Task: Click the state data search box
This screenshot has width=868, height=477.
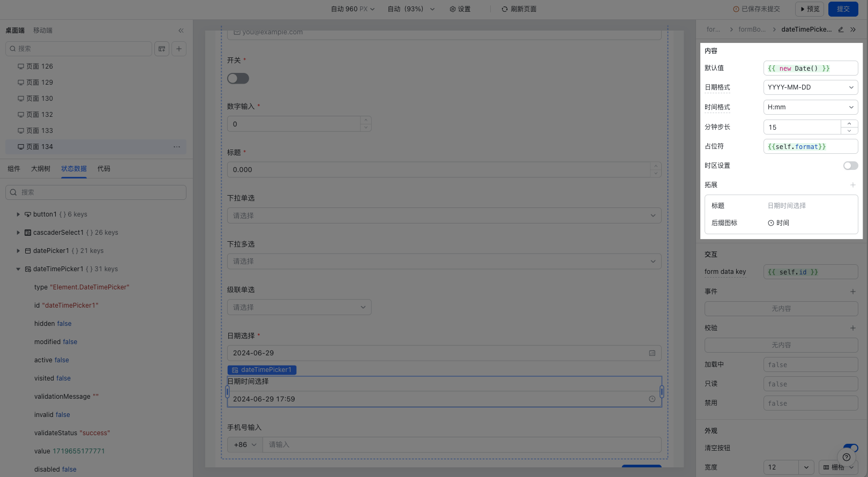Action: coord(96,192)
